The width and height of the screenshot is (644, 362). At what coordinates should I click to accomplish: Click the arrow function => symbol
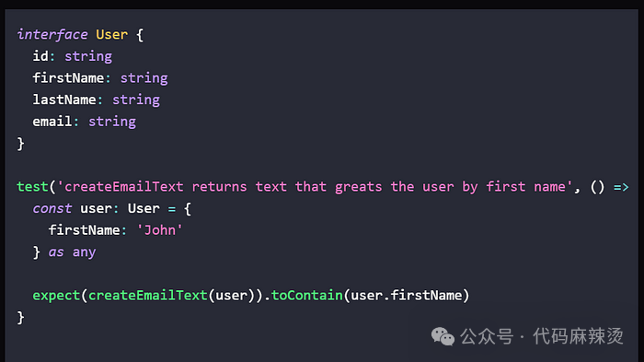[x=621, y=187]
